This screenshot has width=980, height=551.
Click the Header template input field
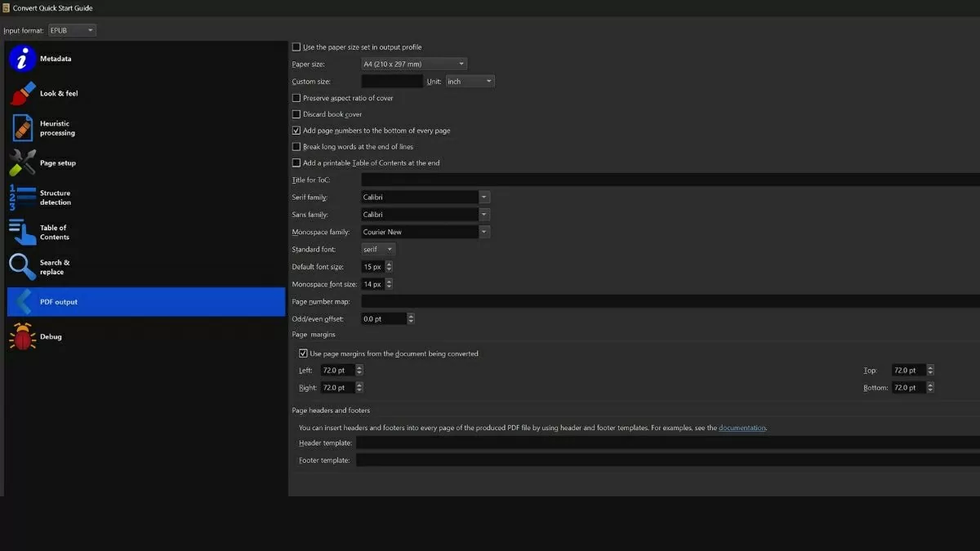[666, 442]
